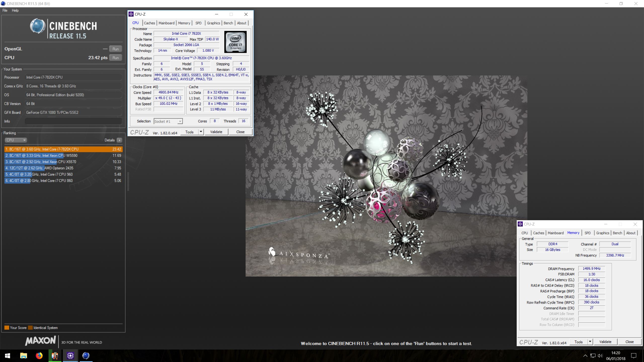Screen dimensions: 644x362
Task: Click Intel Core i7 X-series logo
Action: [x=235, y=42]
